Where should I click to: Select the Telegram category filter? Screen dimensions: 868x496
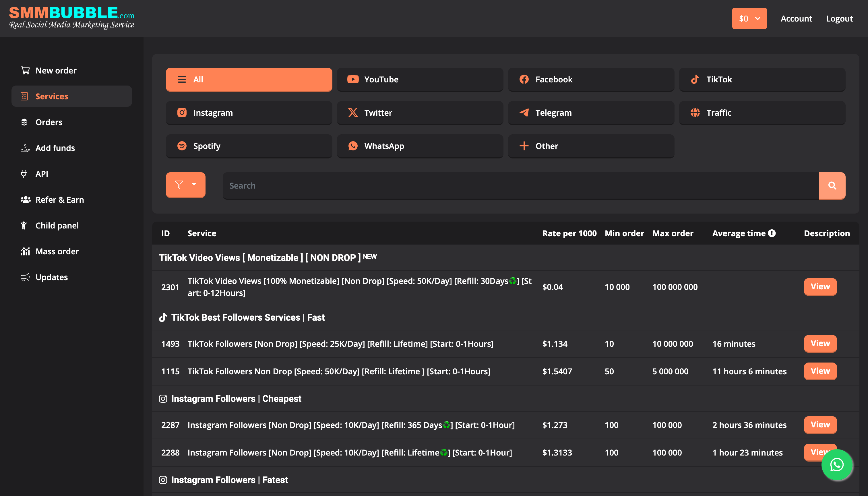click(591, 113)
